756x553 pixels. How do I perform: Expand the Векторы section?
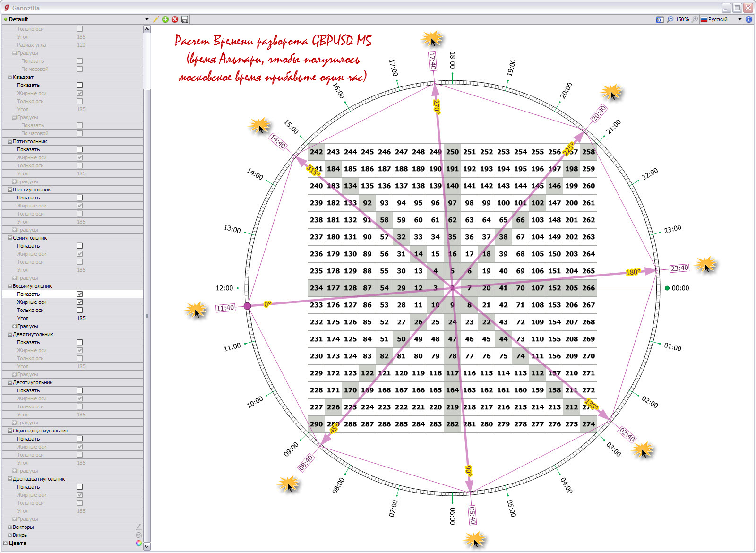pyautogui.click(x=10, y=527)
